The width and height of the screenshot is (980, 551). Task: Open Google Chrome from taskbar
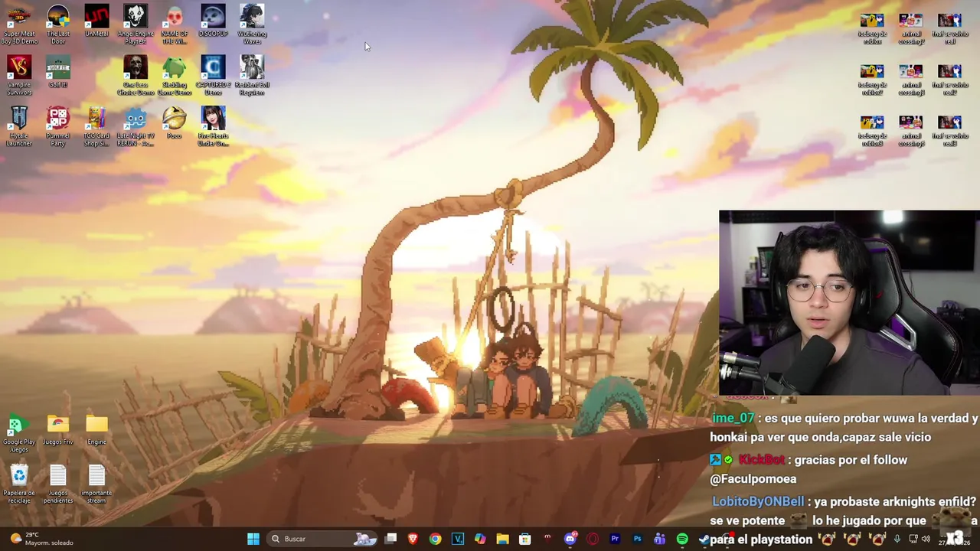(x=435, y=539)
